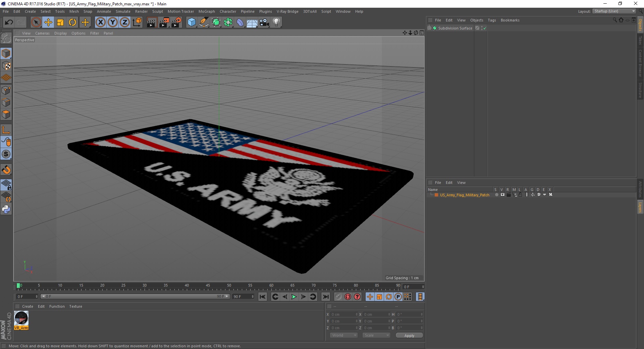Click the position X input field

[x=344, y=314]
